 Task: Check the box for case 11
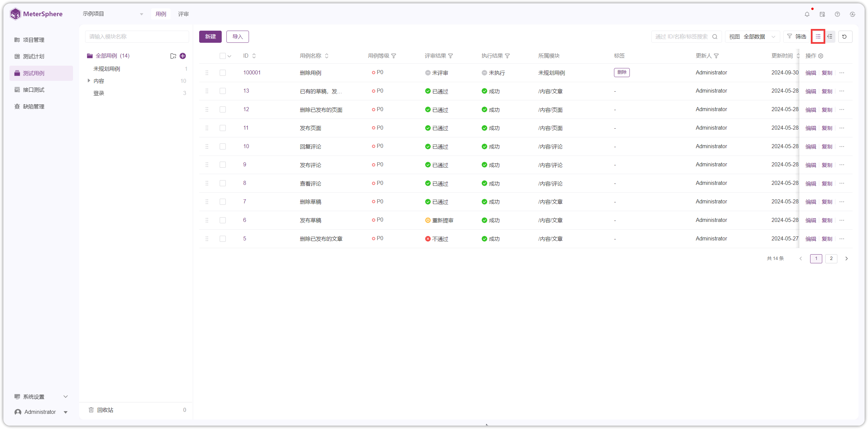point(222,128)
